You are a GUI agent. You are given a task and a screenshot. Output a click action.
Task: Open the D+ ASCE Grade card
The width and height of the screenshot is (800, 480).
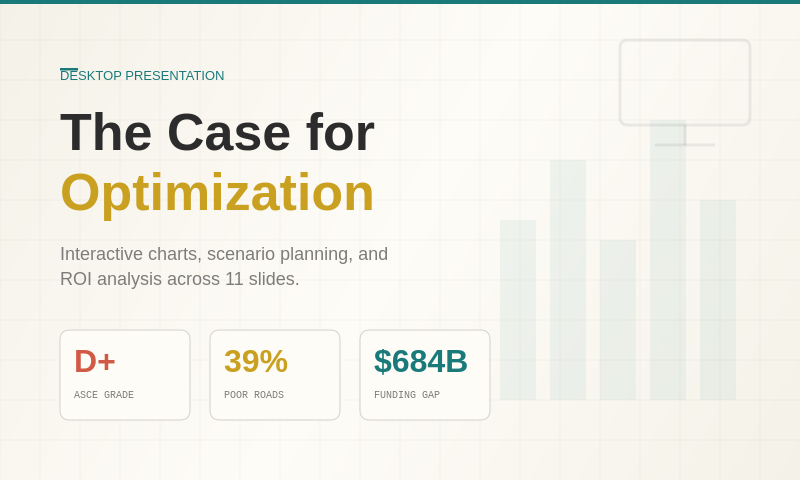click(125, 375)
